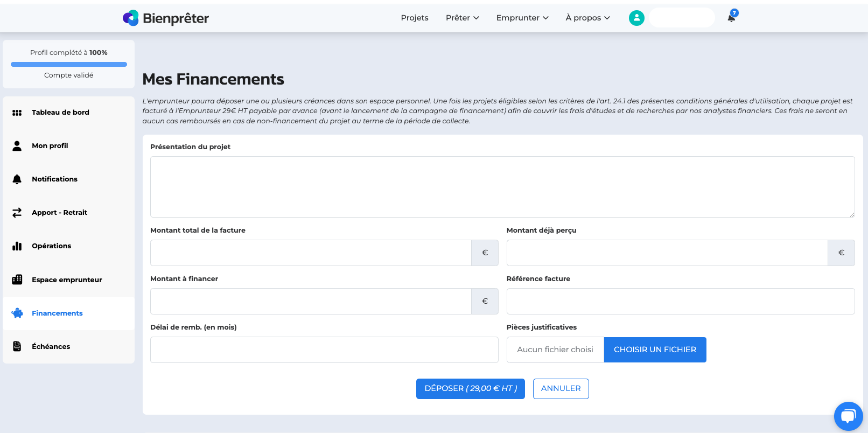Image resolution: width=868 pixels, height=433 pixels.
Task: Click the Opérations bar chart icon
Action: (17, 246)
